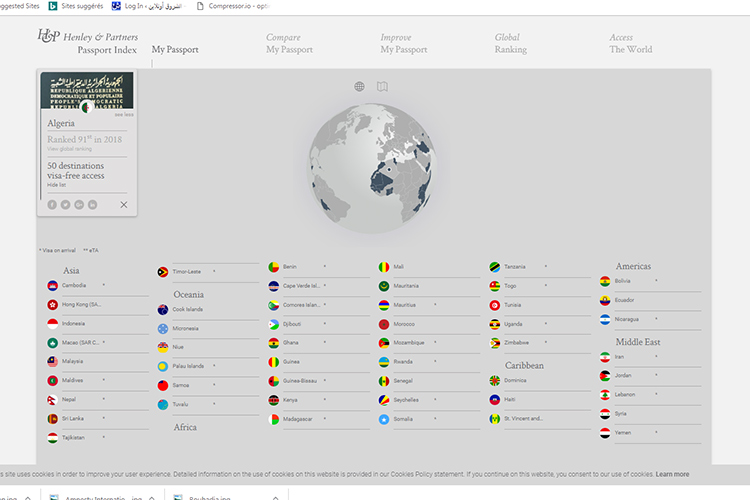
Task: Select Mauritania in the Africa list
Action: point(406,286)
